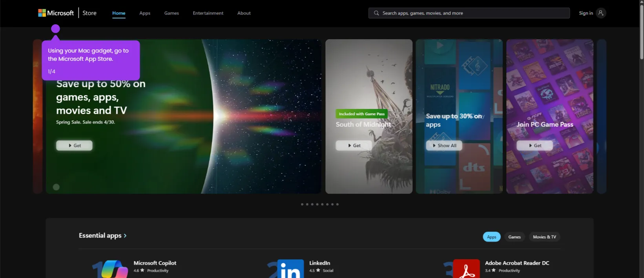This screenshot has height=278, width=644.
Task: Click the magnifying glass search icon
Action: (x=376, y=13)
